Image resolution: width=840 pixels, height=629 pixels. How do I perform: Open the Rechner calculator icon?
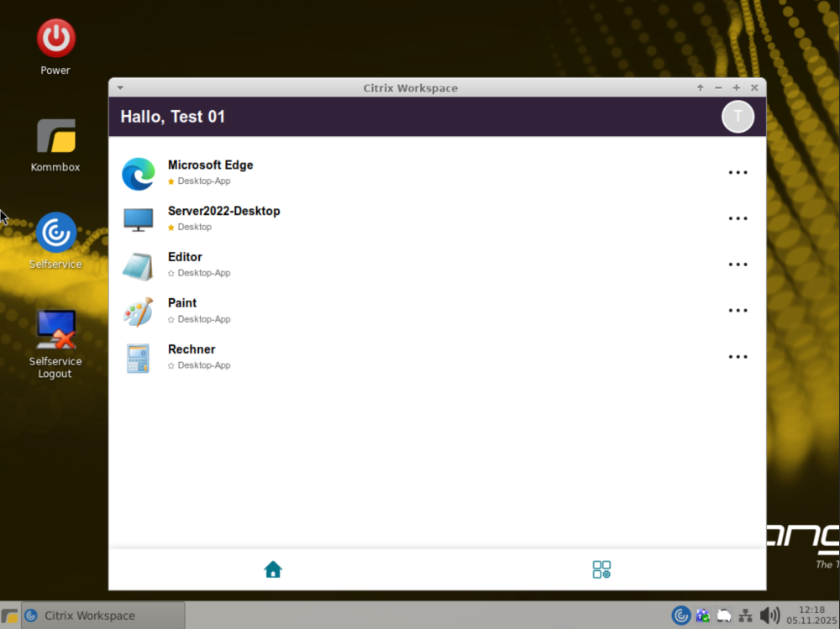tap(138, 359)
